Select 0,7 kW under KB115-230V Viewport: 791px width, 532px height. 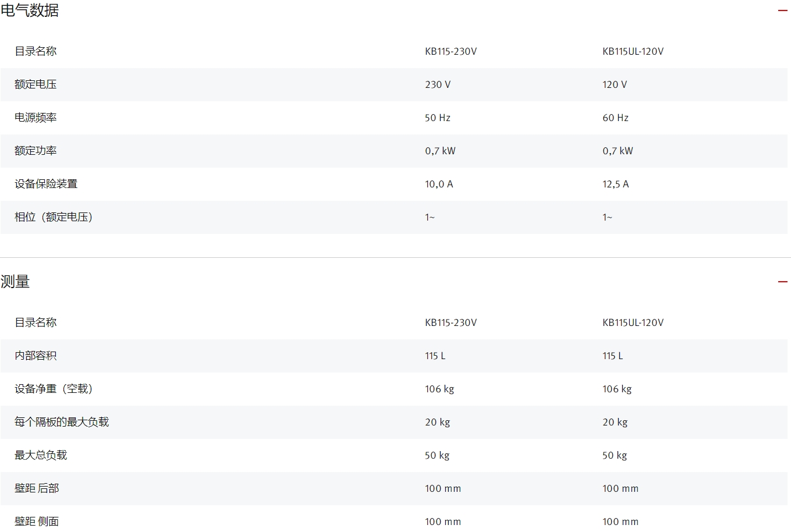440,151
